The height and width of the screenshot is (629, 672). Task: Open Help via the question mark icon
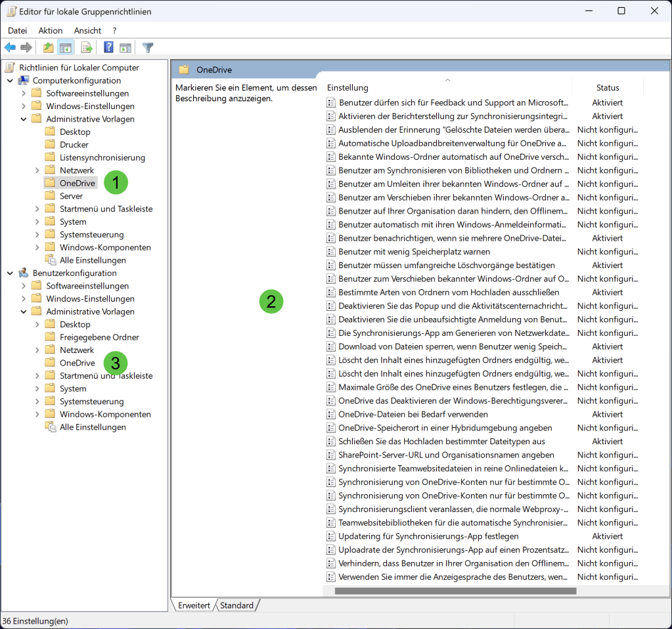coord(107,47)
